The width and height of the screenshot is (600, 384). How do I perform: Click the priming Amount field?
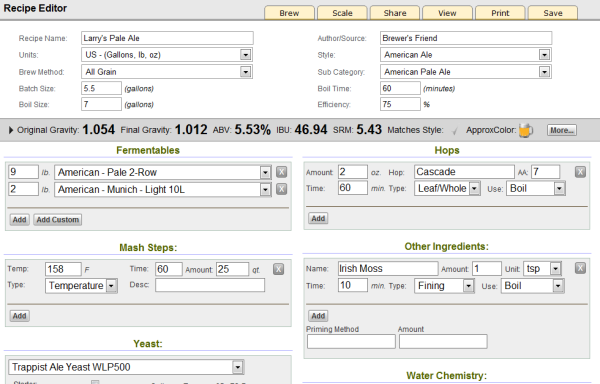tap(443, 341)
